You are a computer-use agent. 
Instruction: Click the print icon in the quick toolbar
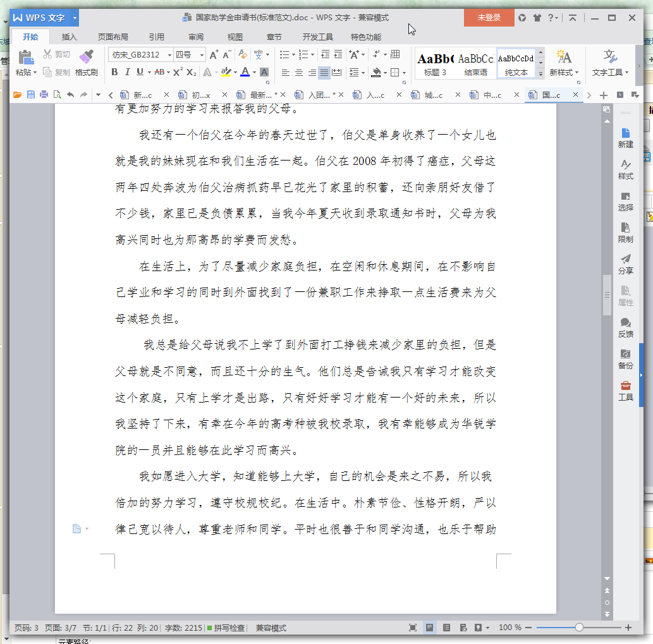coord(44,95)
